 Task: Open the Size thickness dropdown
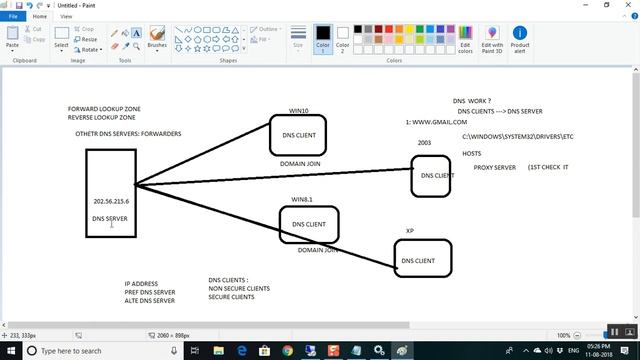[x=298, y=39]
